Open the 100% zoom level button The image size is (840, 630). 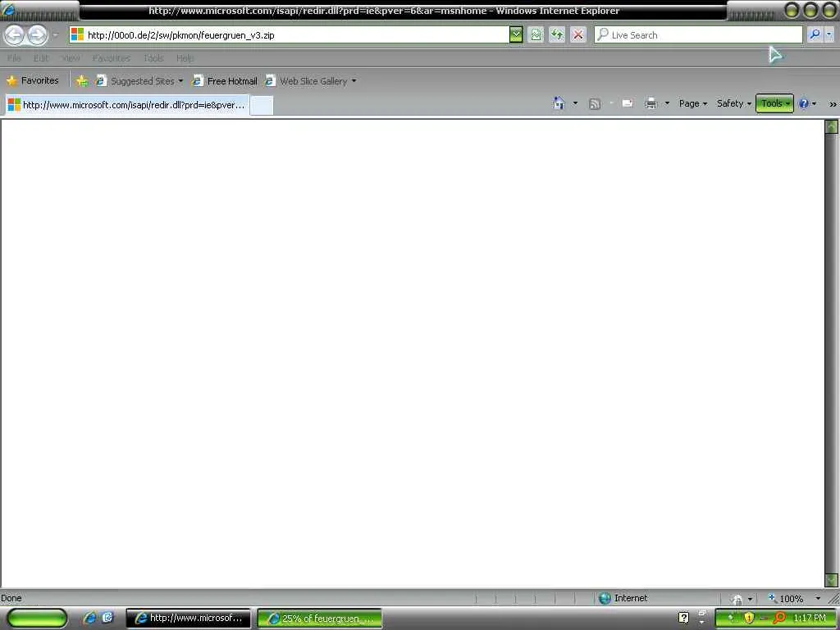coord(785,598)
